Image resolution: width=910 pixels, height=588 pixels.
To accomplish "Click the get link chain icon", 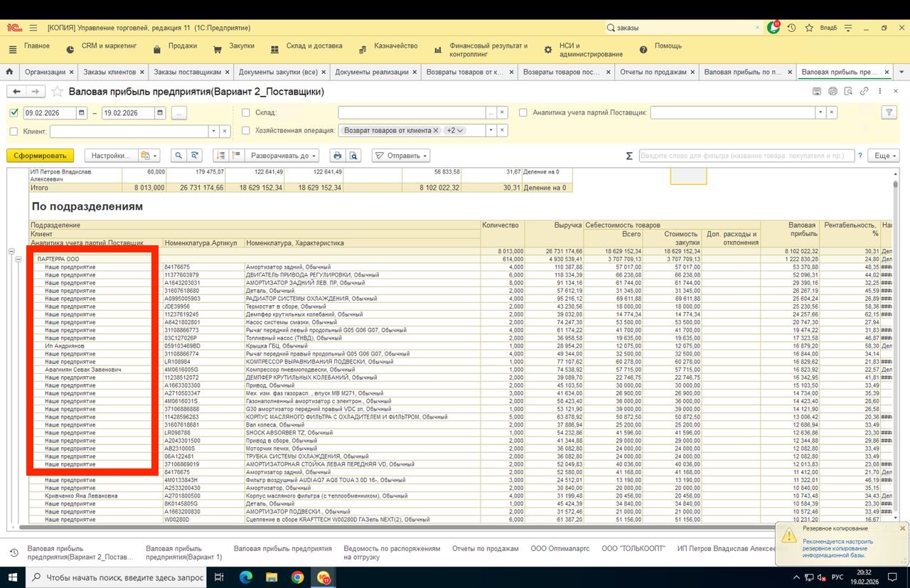I will point(864,92).
